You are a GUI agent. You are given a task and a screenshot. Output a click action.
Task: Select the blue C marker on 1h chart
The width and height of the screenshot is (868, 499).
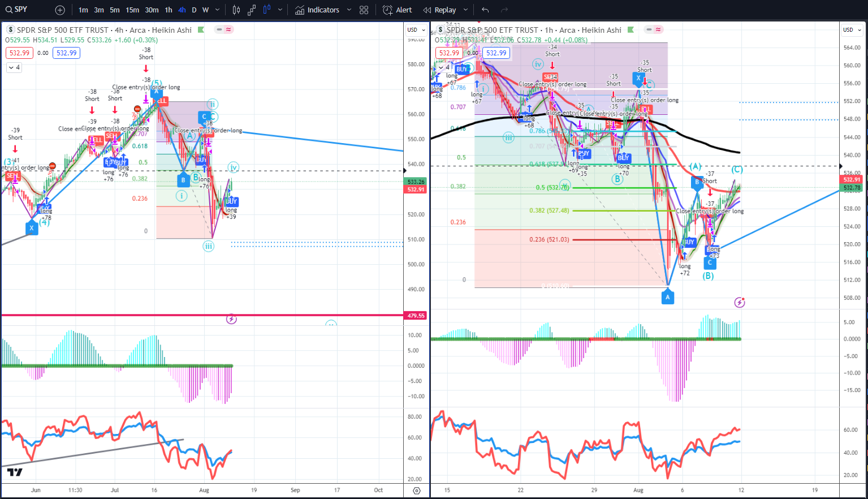(x=710, y=263)
